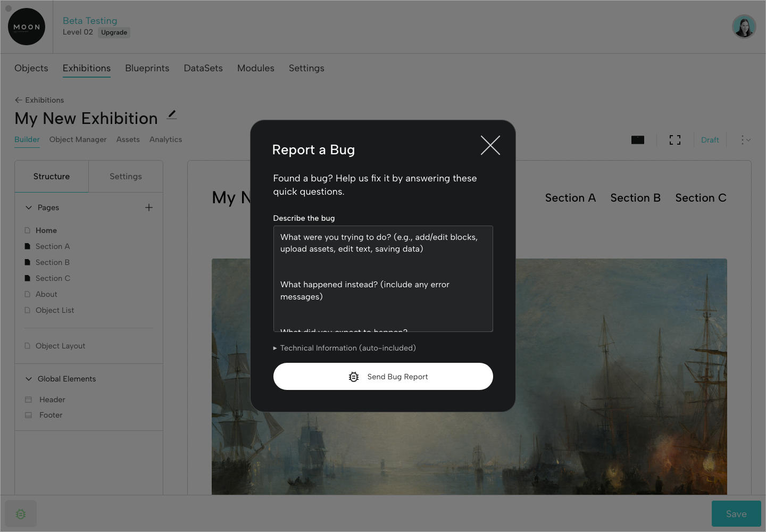Close the Report a Bug dialog

[490, 145]
